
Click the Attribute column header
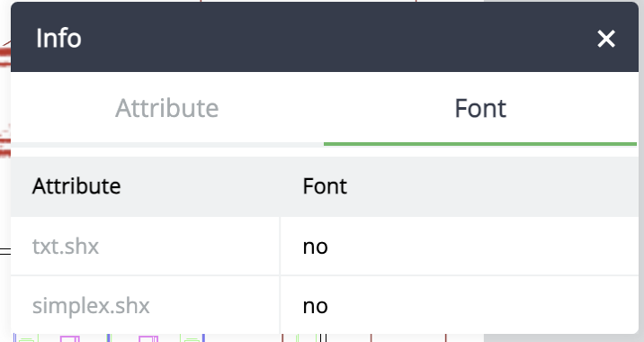(x=76, y=186)
